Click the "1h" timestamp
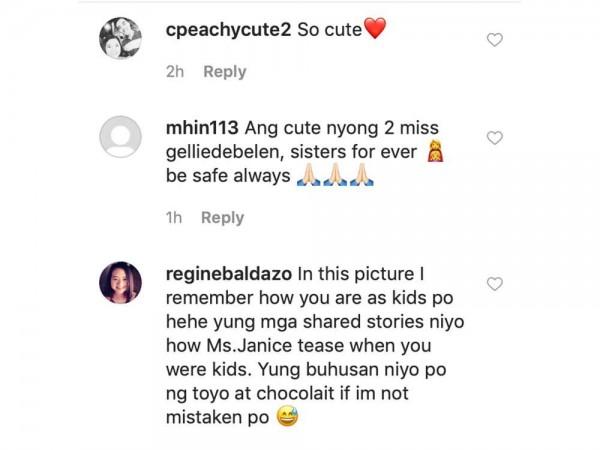 [175, 218]
